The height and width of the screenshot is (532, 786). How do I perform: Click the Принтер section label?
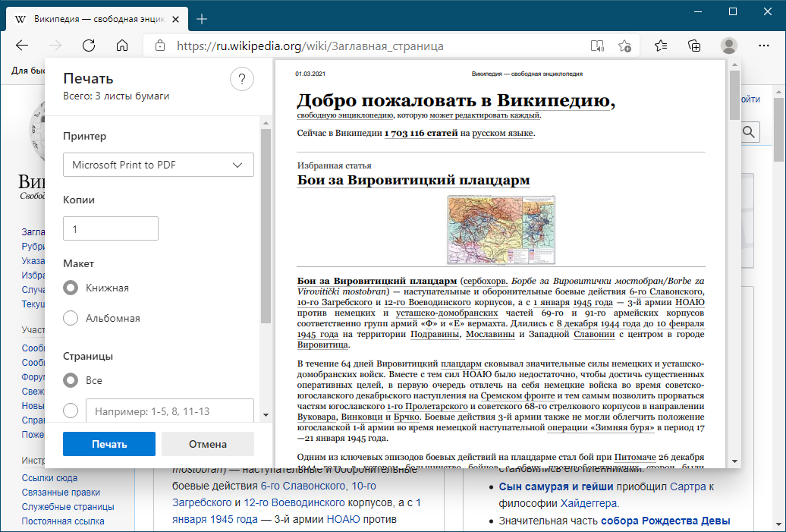click(x=85, y=136)
